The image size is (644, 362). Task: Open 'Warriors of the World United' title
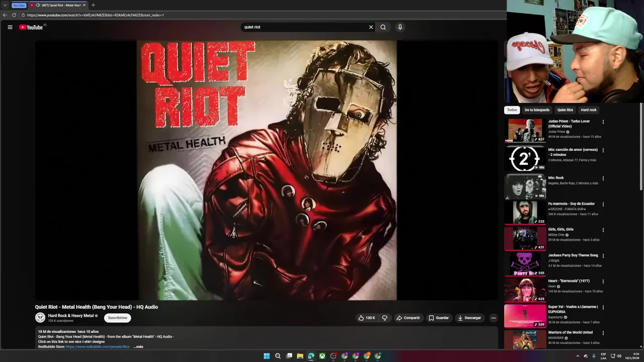click(571, 332)
